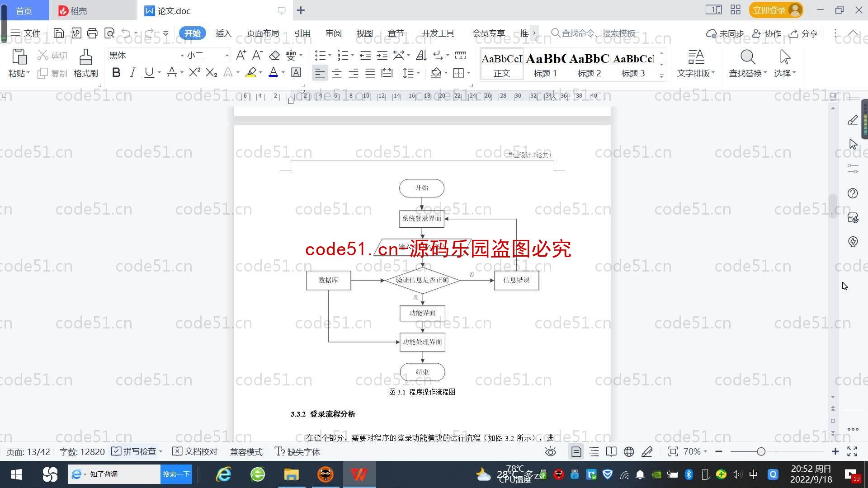Click the Save document icon
Viewport: 868px width, 488px height.
tap(59, 33)
